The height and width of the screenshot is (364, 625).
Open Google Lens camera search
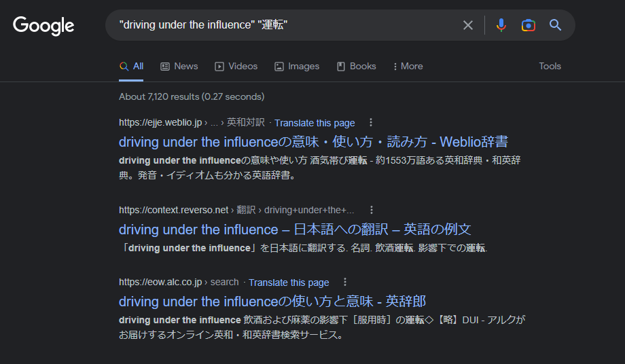pyautogui.click(x=528, y=25)
